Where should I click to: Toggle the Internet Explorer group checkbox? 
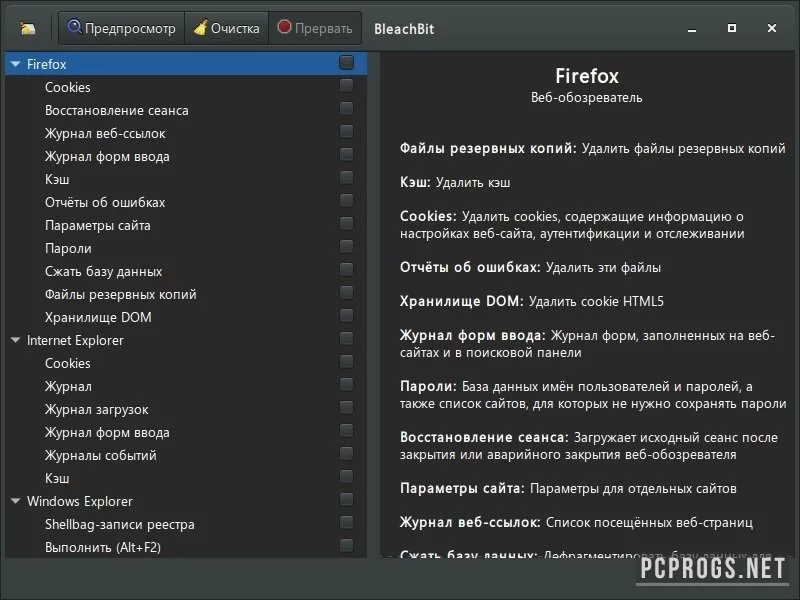[346, 338]
